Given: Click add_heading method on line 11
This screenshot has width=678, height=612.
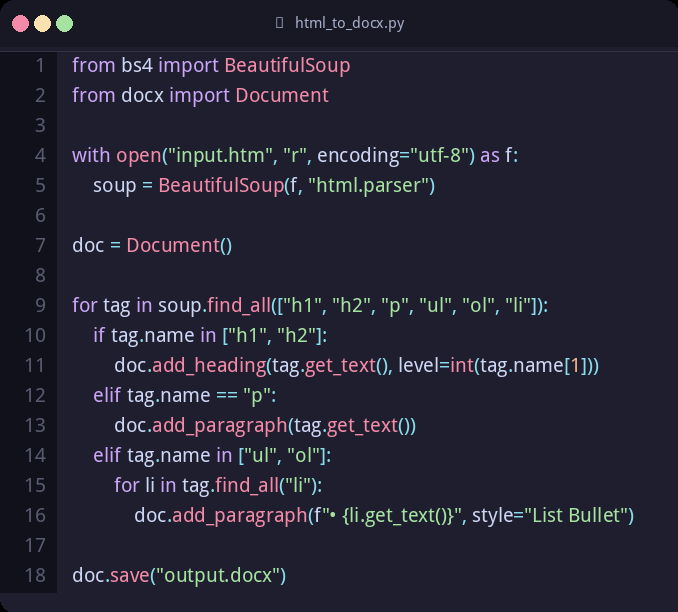Looking at the screenshot, I should point(209,366).
